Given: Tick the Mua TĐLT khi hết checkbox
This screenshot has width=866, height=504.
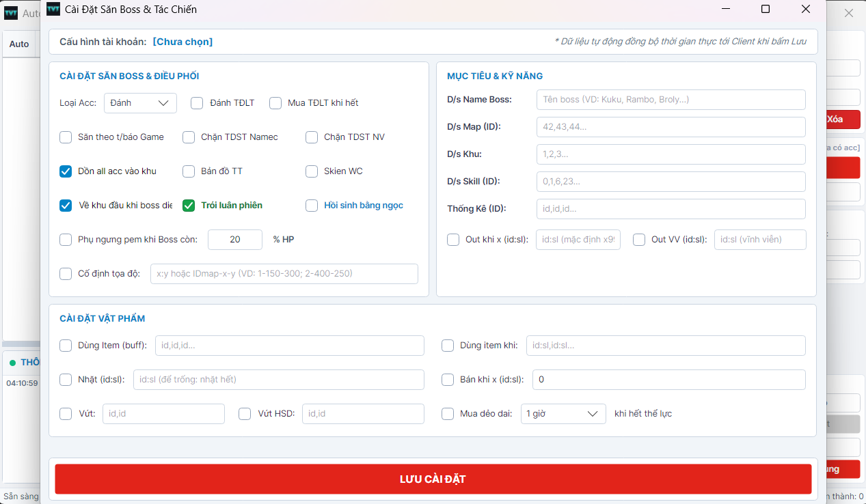Looking at the screenshot, I should 275,103.
